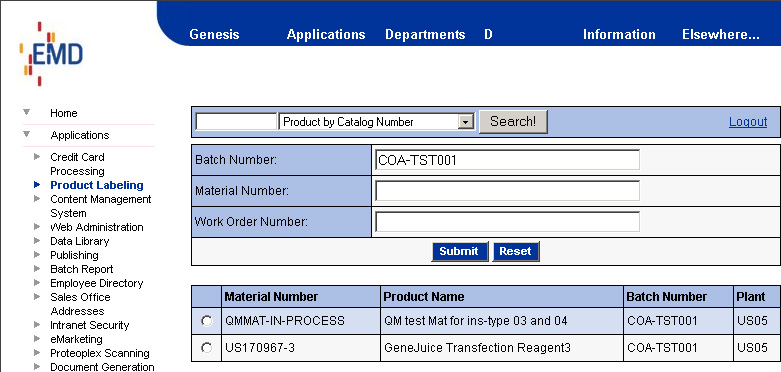Click the arrow icon beside eMarketing
This screenshot has height=372, width=781.
[x=37, y=338]
